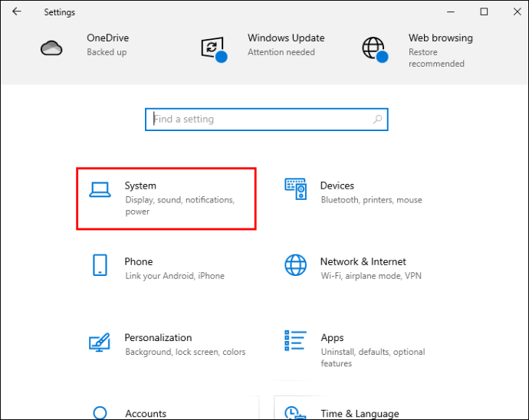Click the Web browsing globe icon
This screenshot has width=529, height=420.
pyautogui.click(x=375, y=49)
